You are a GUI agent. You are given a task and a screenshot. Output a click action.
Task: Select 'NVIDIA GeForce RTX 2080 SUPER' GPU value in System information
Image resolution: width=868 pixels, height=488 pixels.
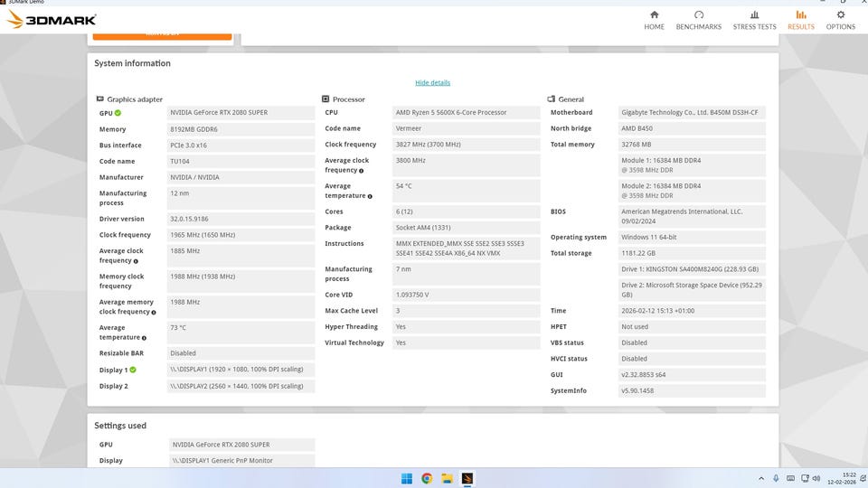pyautogui.click(x=241, y=112)
